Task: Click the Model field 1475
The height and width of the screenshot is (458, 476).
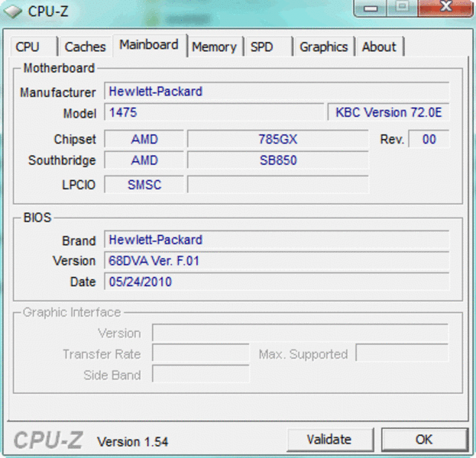Action: 214,112
